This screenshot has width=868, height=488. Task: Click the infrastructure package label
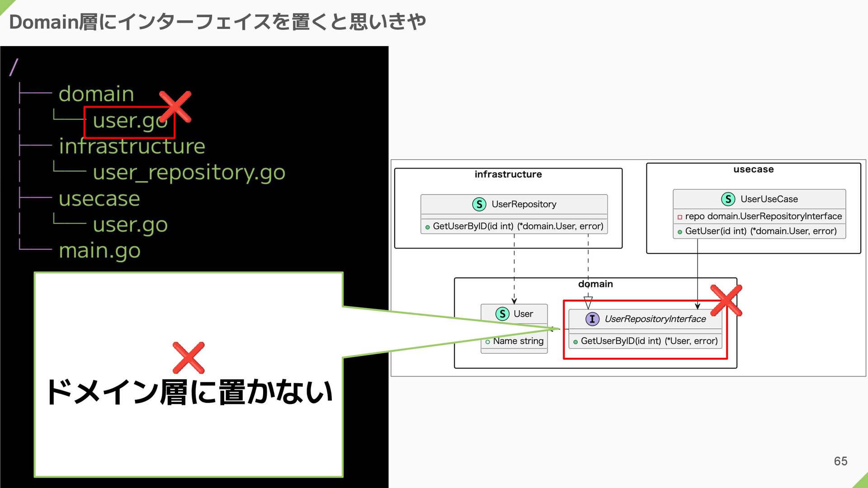pos(508,174)
